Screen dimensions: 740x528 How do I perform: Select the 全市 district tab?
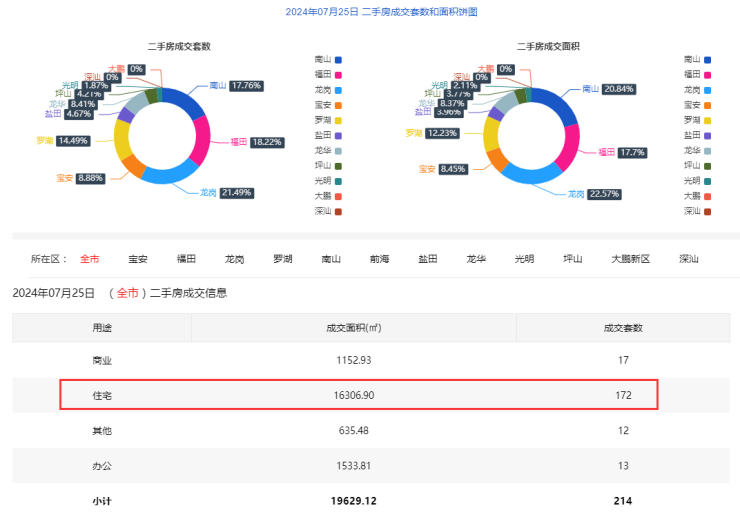(x=90, y=259)
